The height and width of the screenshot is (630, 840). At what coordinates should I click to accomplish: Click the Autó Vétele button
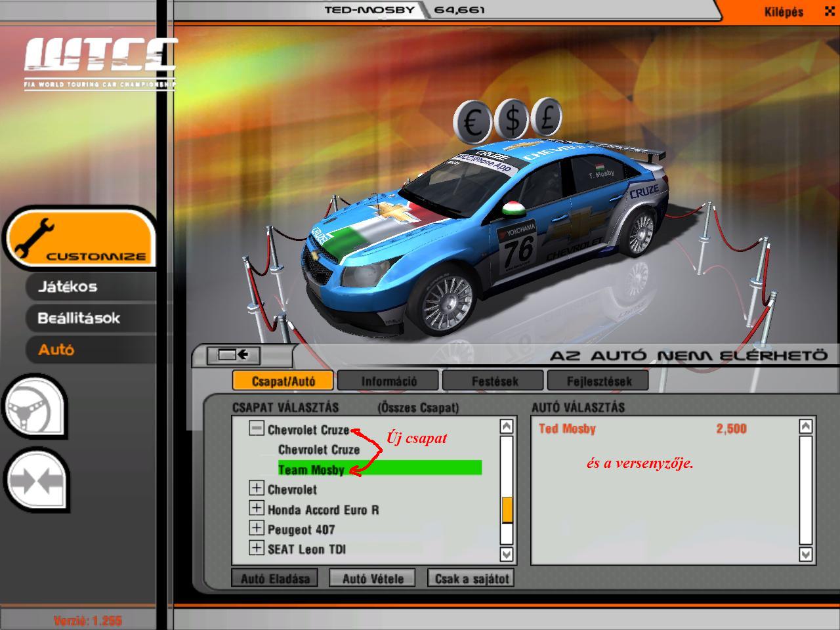pos(372,578)
